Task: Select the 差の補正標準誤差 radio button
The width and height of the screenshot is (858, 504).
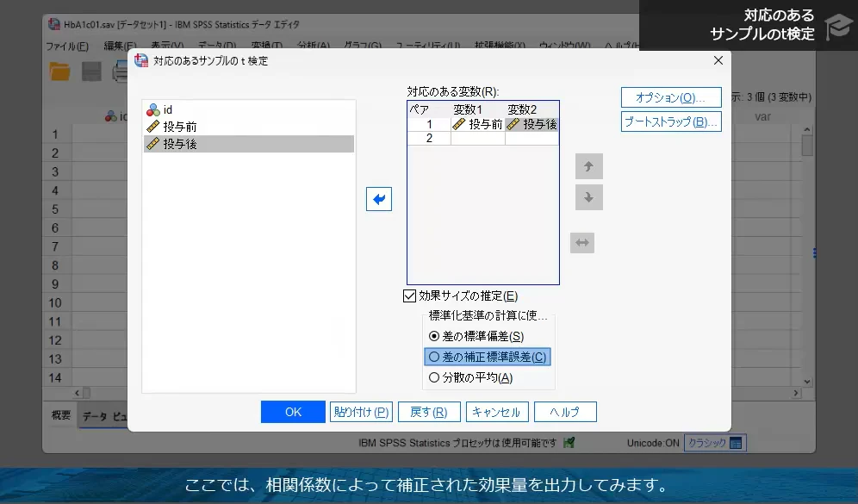Action: pos(434,356)
